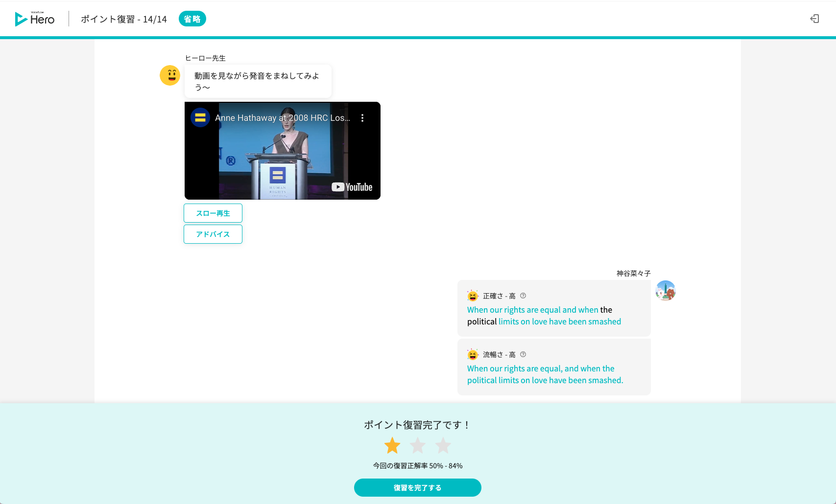Click ヒーロー先生's smiley avatar
The width and height of the screenshot is (836, 504).
tap(170, 75)
